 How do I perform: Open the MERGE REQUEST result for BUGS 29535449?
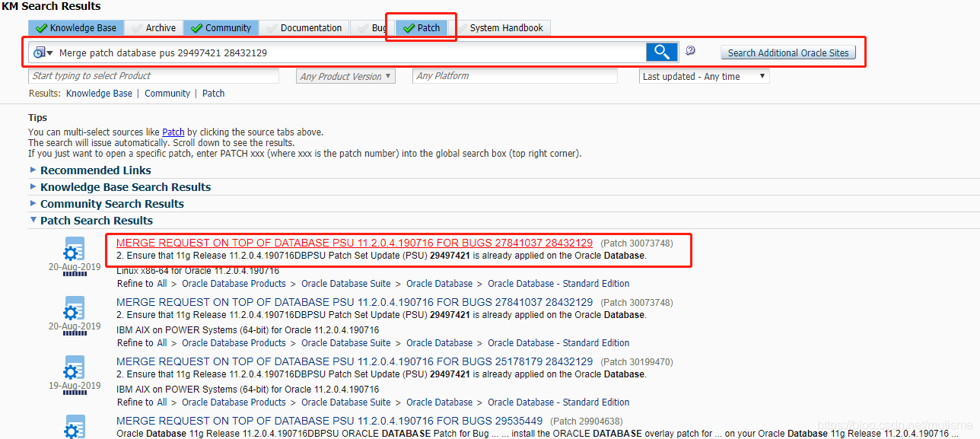[x=329, y=421]
